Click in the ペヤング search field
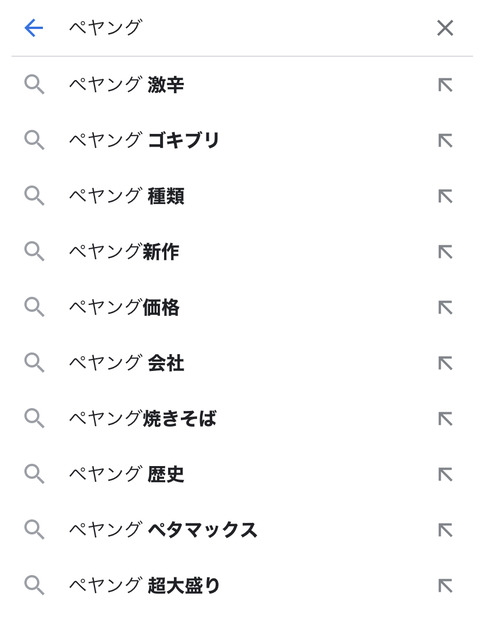Viewport: 480px width, 622px height. [x=246, y=28]
